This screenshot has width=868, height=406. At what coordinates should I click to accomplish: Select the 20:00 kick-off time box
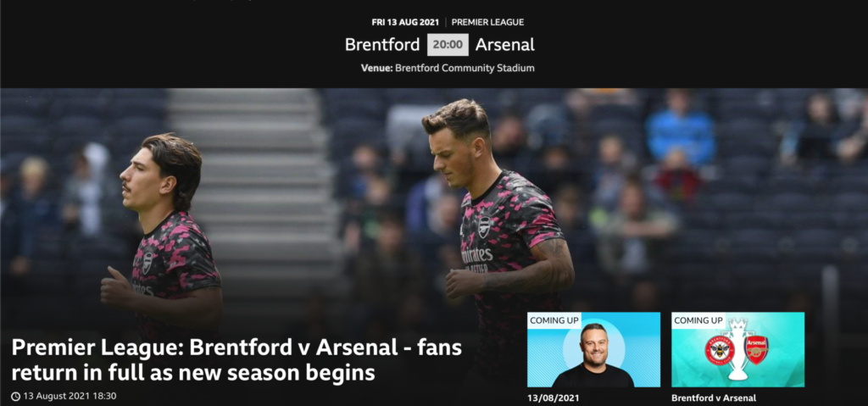[448, 45]
